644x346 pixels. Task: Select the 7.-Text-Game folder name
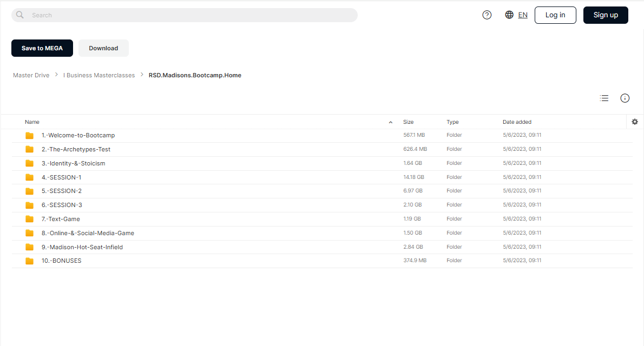pyautogui.click(x=61, y=219)
